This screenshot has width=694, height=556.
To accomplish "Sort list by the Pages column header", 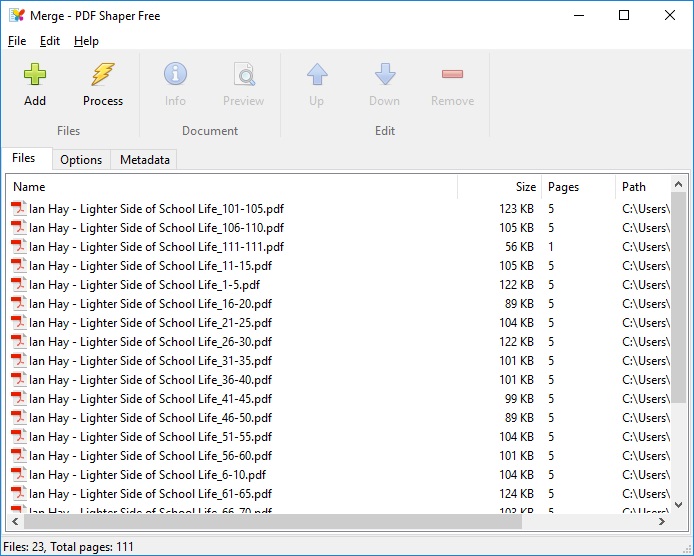I will point(578,187).
